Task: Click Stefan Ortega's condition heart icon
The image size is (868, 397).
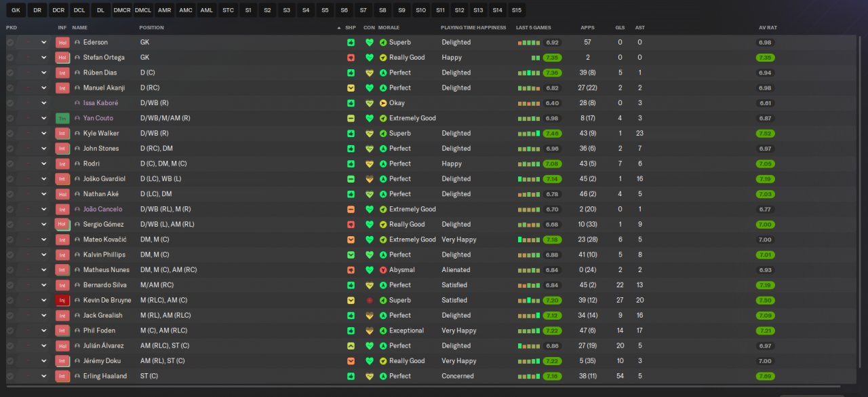Action: pyautogui.click(x=370, y=58)
